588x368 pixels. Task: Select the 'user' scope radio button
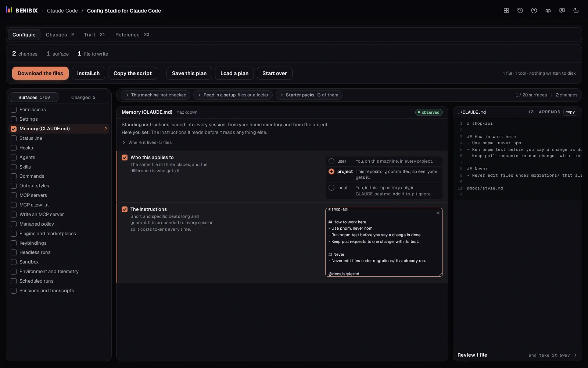331,161
